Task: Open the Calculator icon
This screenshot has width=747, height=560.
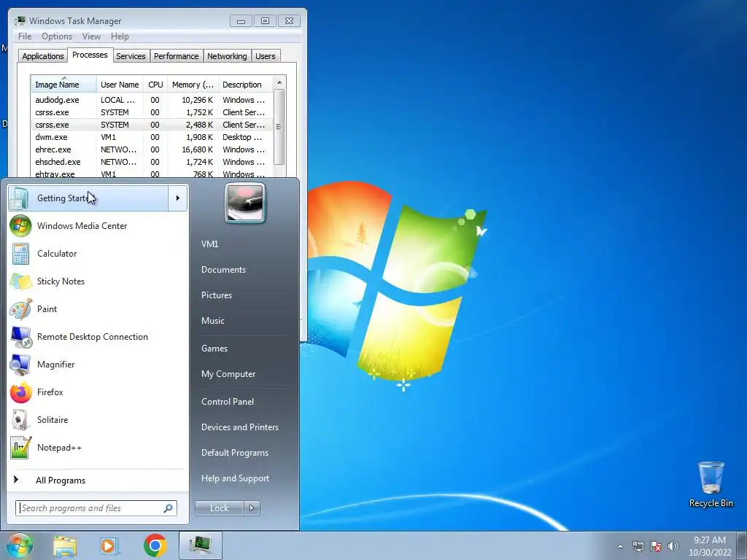Action: pyautogui.click(x=20, y=254)
